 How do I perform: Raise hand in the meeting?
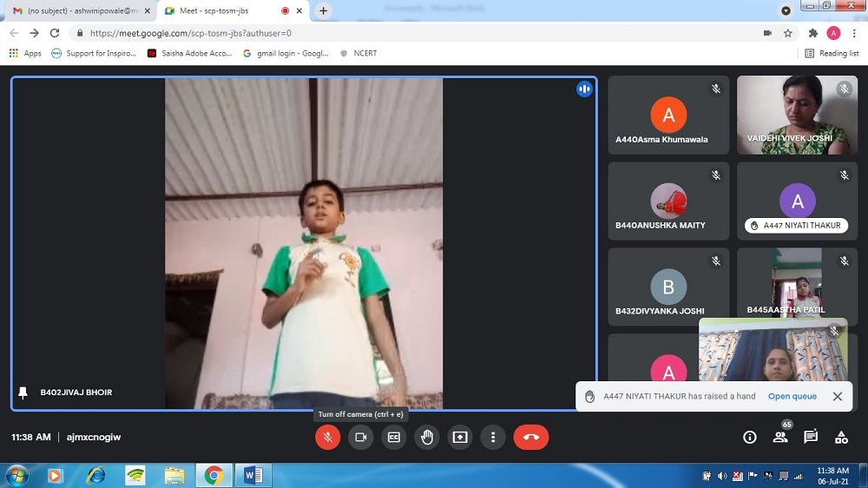426,437
